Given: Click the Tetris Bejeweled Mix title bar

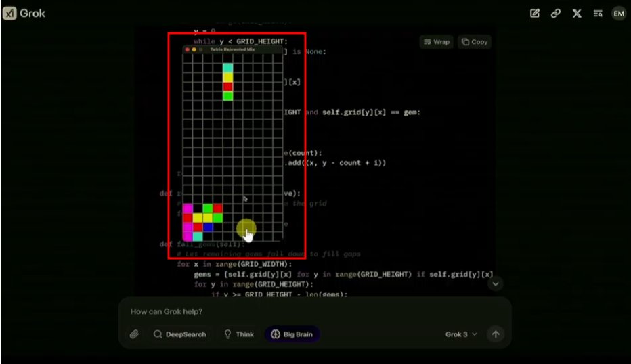Looking at the screenshot, I should (233, 49).
